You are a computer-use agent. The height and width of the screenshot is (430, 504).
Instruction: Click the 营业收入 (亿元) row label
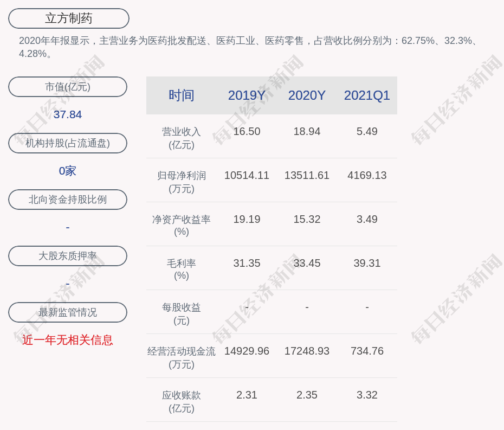pos(182,138)
